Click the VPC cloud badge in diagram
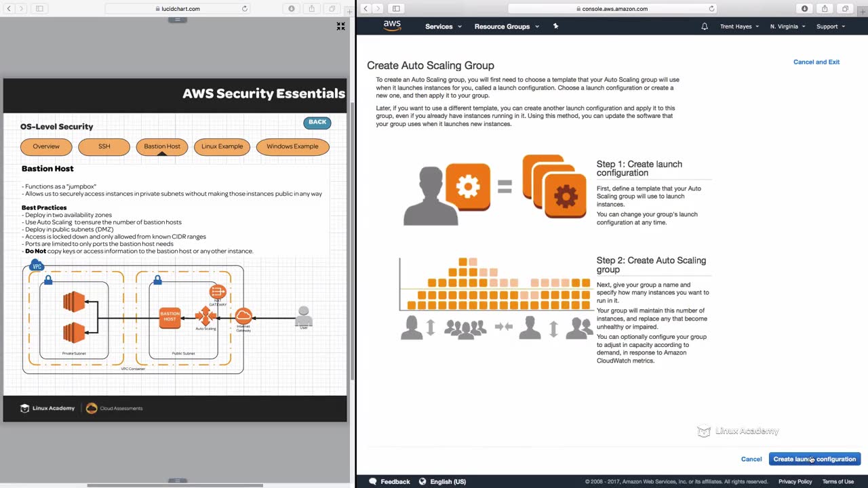Screen dimensions: 868x488 coord(37,266)
